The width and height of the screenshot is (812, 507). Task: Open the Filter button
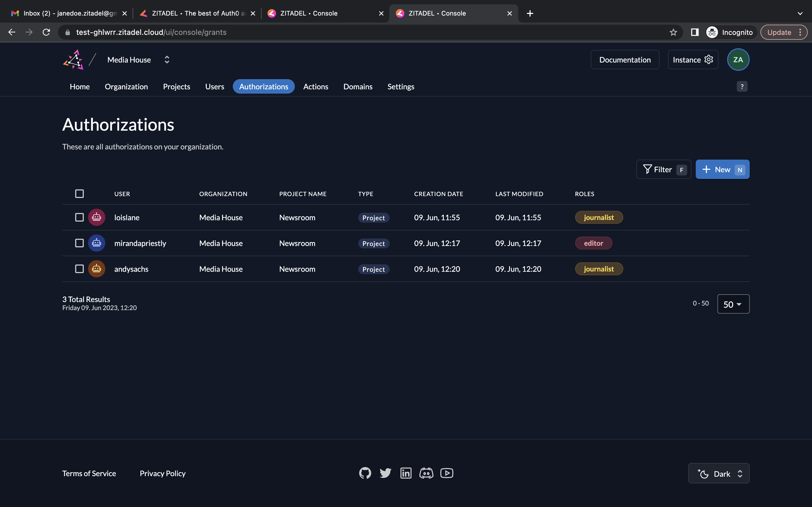coord(663,170)
